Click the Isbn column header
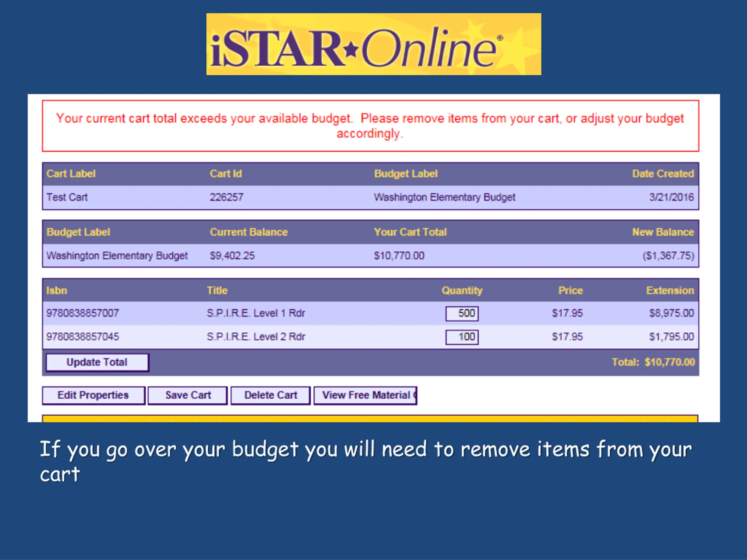 coord(56,290)
